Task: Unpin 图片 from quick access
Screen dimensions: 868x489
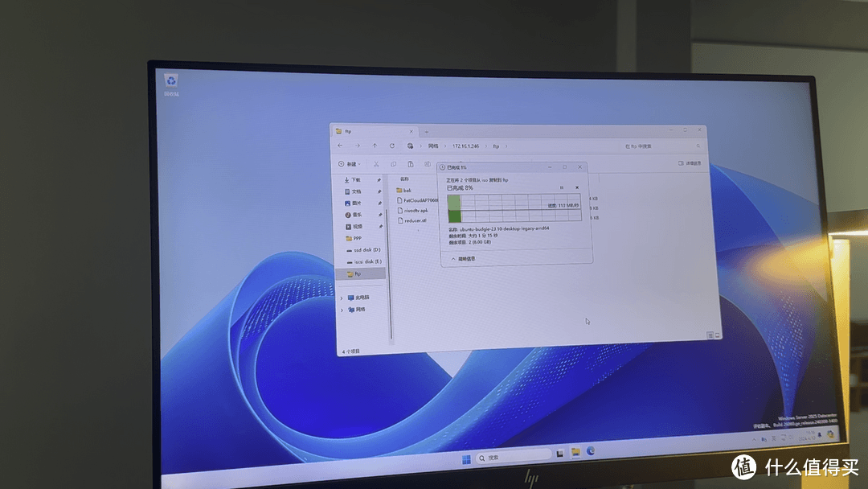Action: [x=379, y=203]
